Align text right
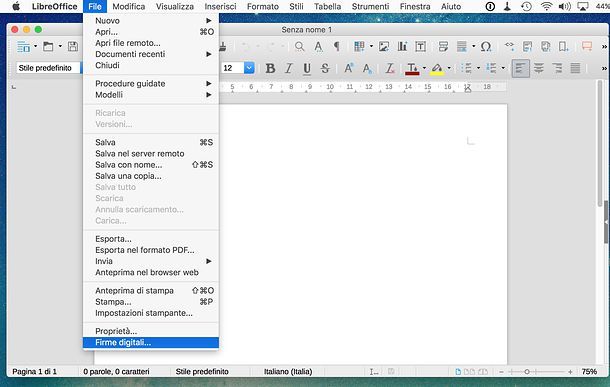Viewport: 610px width, 387px height. tap(557, 68)
